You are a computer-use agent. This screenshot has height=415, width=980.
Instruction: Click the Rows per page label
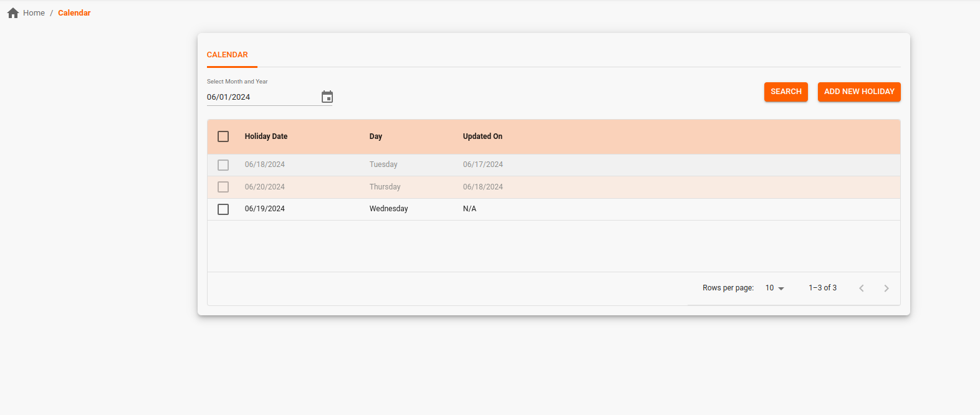[728, 288]
